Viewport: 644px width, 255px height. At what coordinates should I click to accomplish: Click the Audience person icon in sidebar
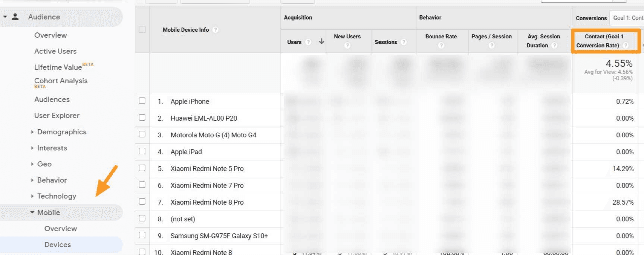[x=15, y=17]
